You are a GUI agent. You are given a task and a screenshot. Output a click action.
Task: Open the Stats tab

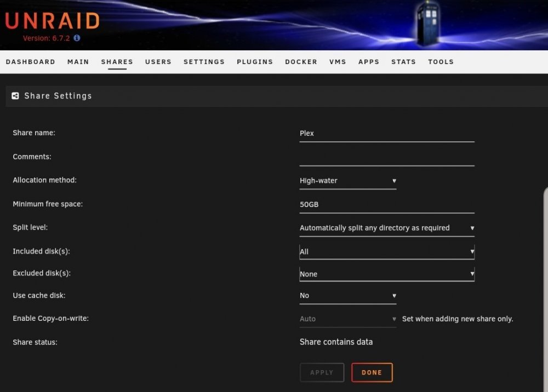point(404,62)
